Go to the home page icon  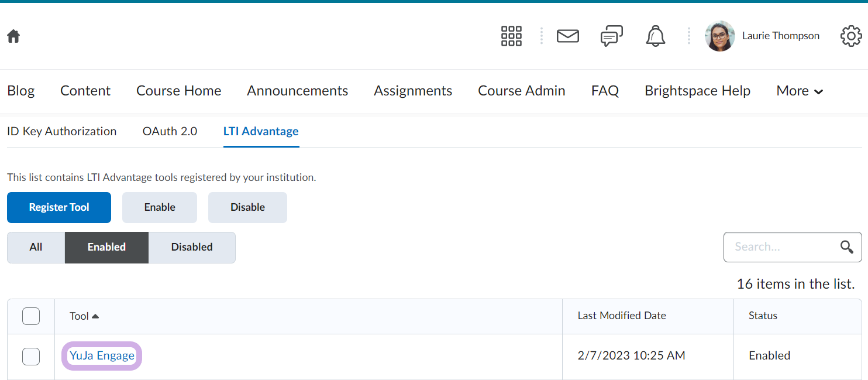[x=13, y=36]
